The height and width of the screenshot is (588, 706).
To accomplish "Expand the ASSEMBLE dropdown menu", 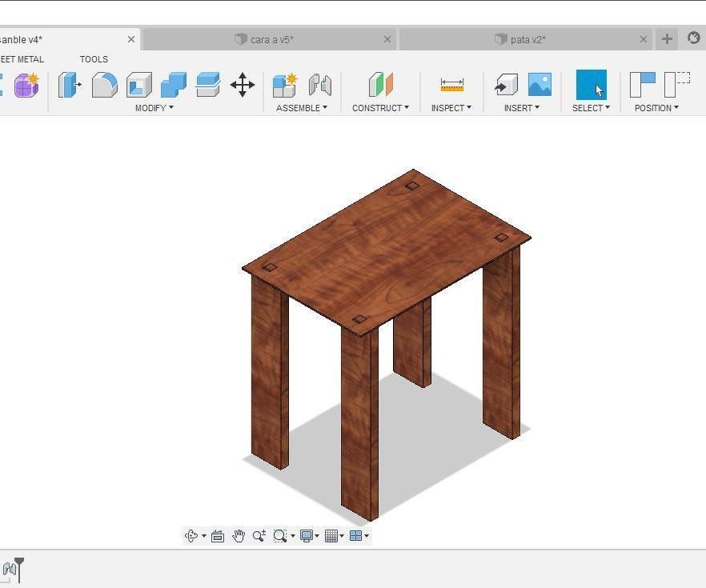I will 301,108.
